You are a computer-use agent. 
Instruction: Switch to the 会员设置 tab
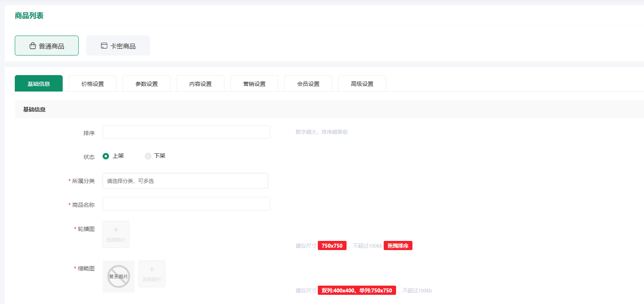pyautogui.click(x=308, y=84)
